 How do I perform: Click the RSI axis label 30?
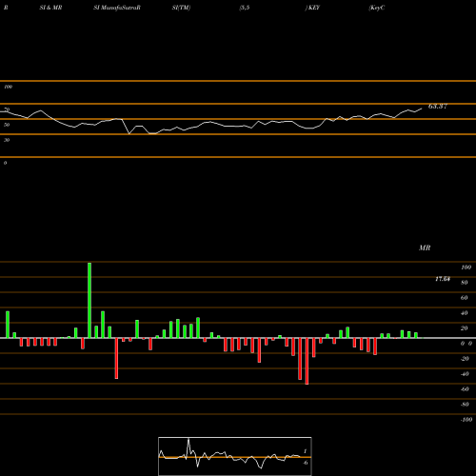tap(7, 140)
